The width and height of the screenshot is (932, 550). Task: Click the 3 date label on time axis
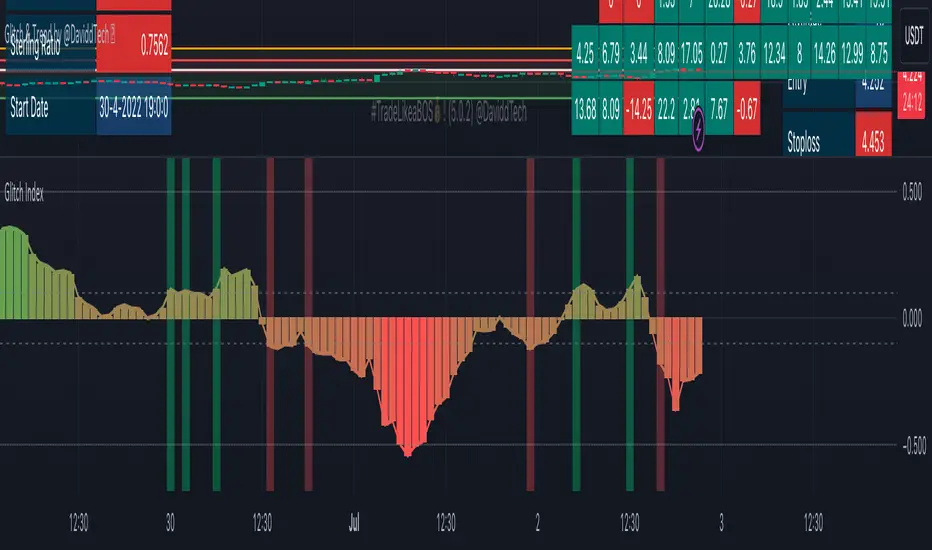722,523
